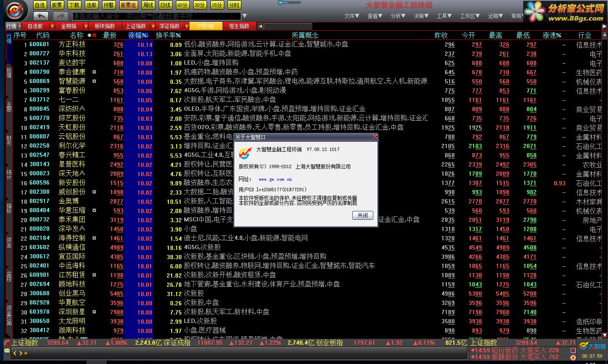
Task: Open the 工具 menu
Action: 444,16
